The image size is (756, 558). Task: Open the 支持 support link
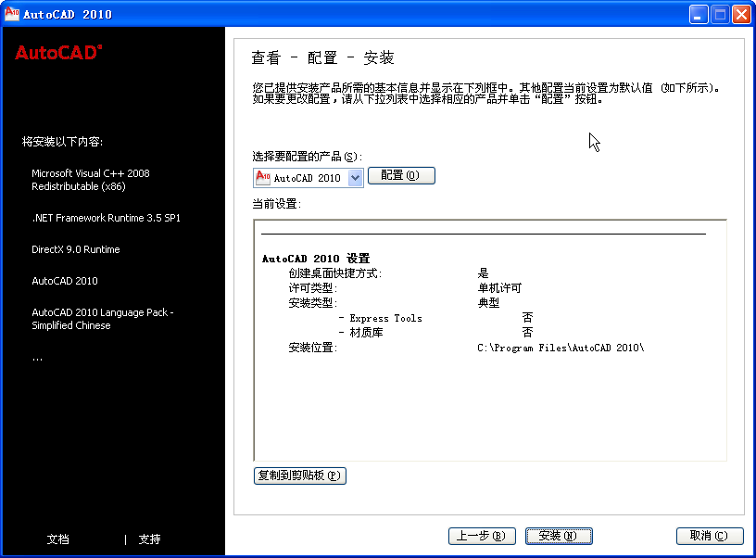click(x=149, y=539)
